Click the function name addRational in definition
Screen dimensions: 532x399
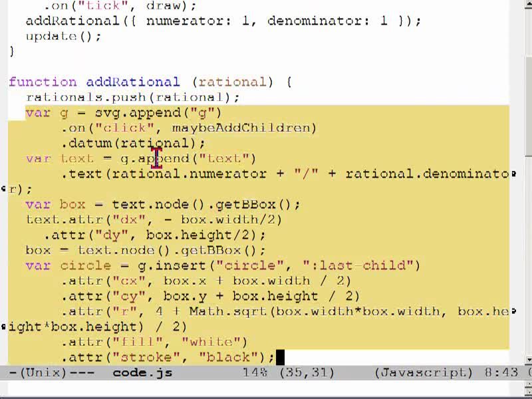click(132, 82)
